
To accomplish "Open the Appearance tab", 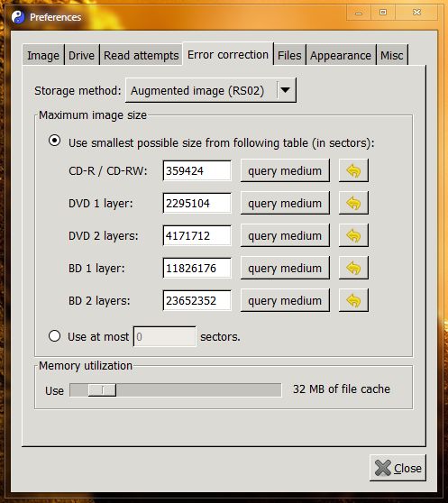I will click(341, 55).
